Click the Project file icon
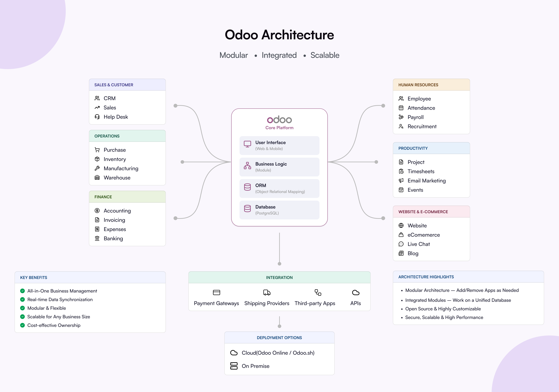 tap(401, 162)
